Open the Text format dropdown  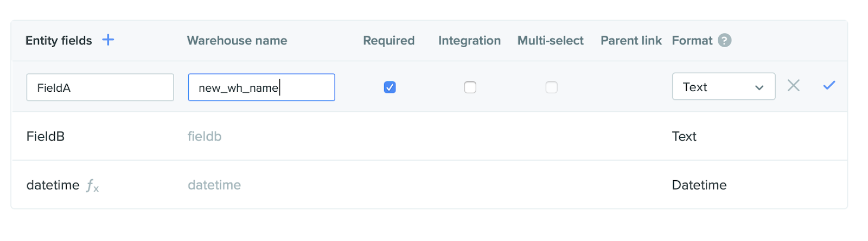[723, 87]
